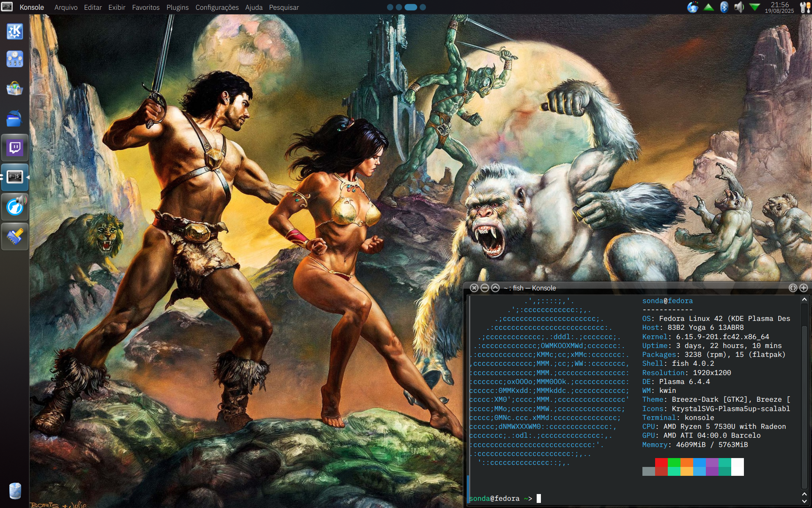Open Dolphin file manager from the dock
Viewport: 812px width, 508px height.
tap(15, 119)
